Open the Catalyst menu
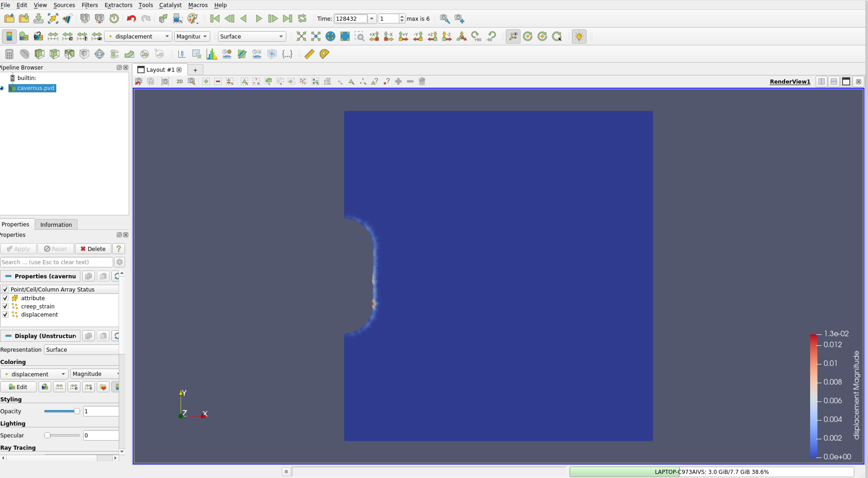The height and width of the screenshot is (478, 868). (x=170, y=5)
